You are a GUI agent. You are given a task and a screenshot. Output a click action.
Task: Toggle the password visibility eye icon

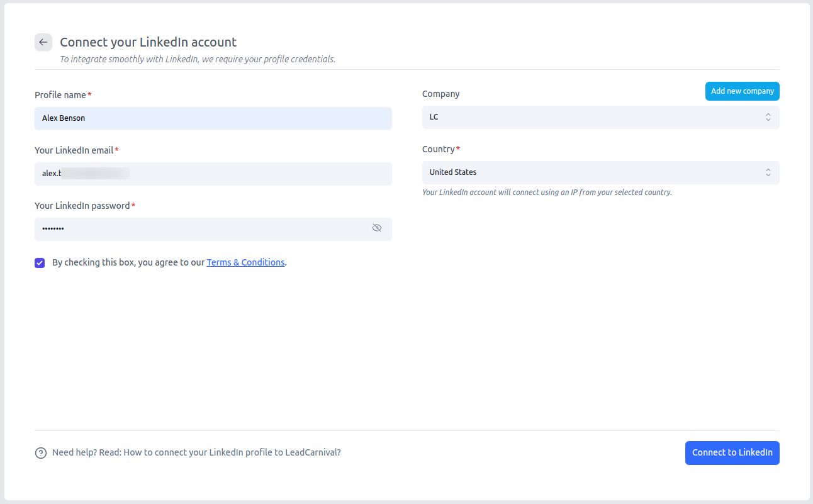(377, 228)
